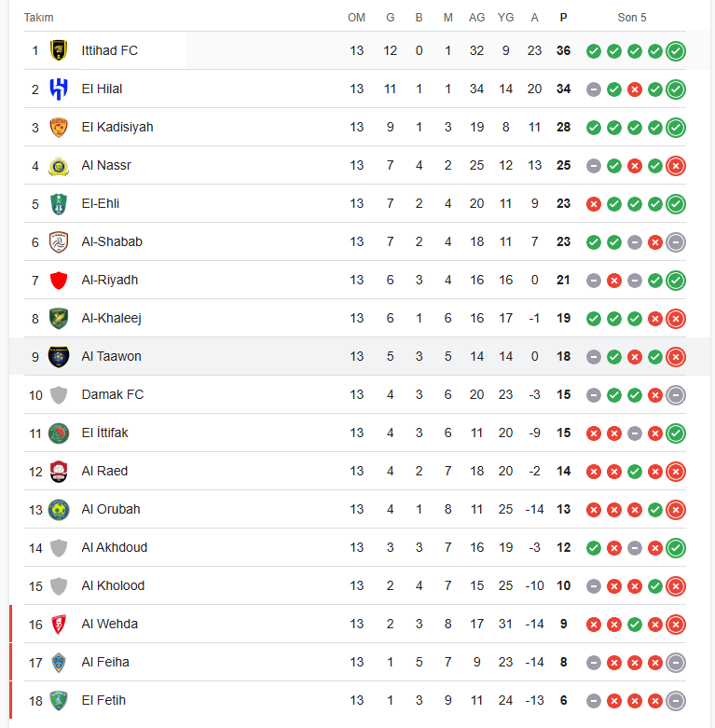
Task: Click the Takım column header
Action: click(x=38, y=18)
